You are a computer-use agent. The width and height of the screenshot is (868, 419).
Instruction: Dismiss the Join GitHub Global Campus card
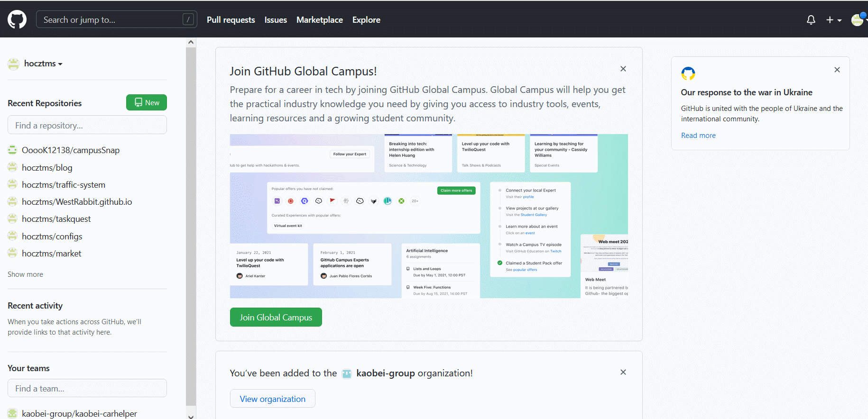(x=623, y=69)
